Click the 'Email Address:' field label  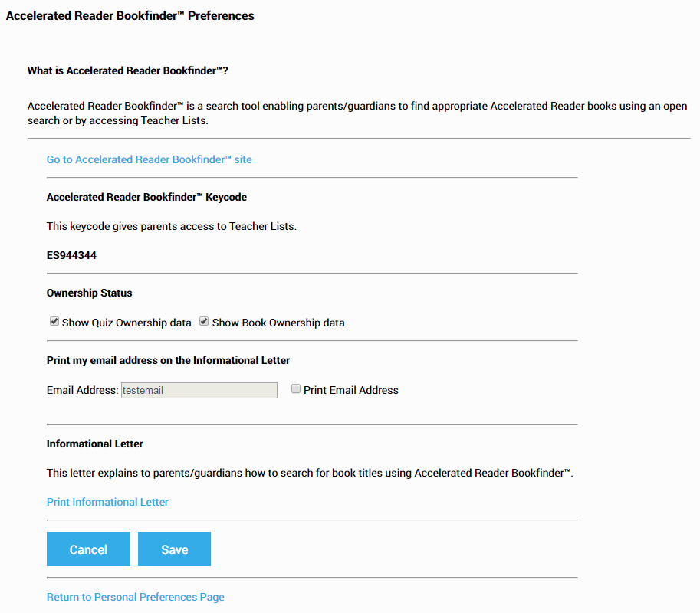click(82, 390)
